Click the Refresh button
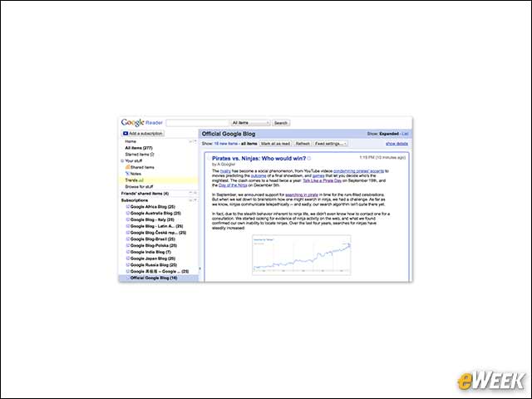The image size is (532, 399). pos(303,144)
